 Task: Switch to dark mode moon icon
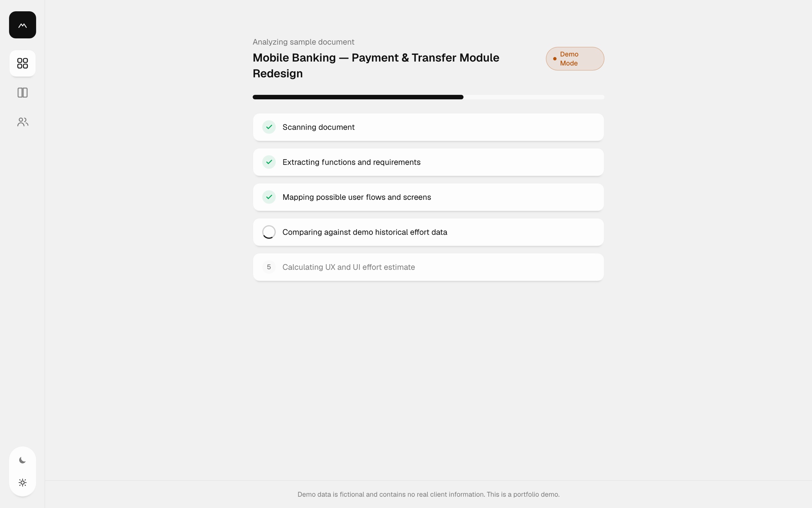tap(22, 460)
